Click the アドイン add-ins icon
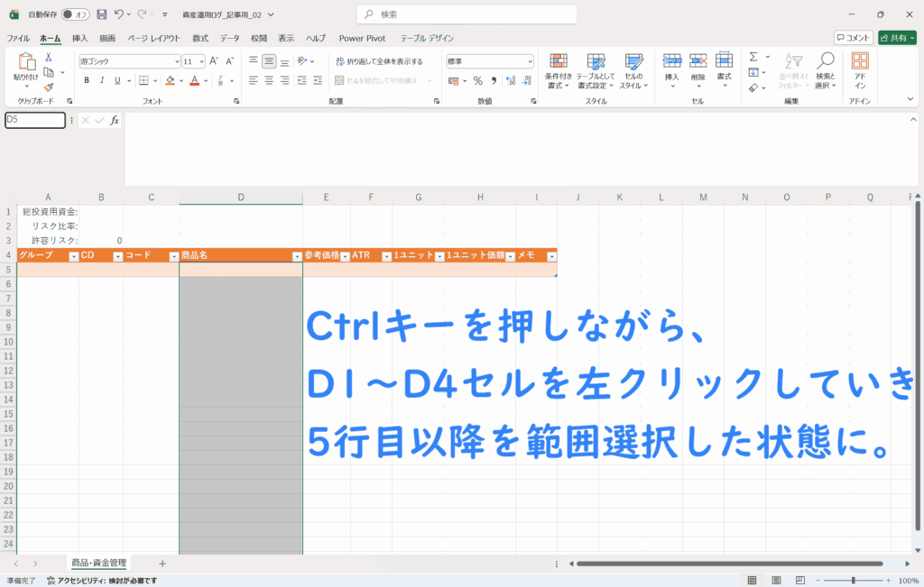This screenshot has width=924, height=587. point(860,69)
